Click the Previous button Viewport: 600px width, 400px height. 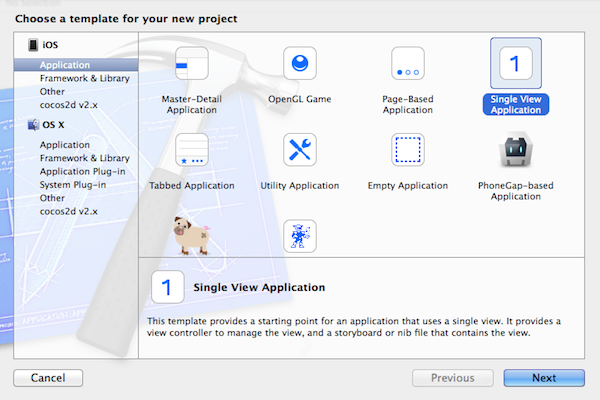pyautogui.click(x=453, y=378)
